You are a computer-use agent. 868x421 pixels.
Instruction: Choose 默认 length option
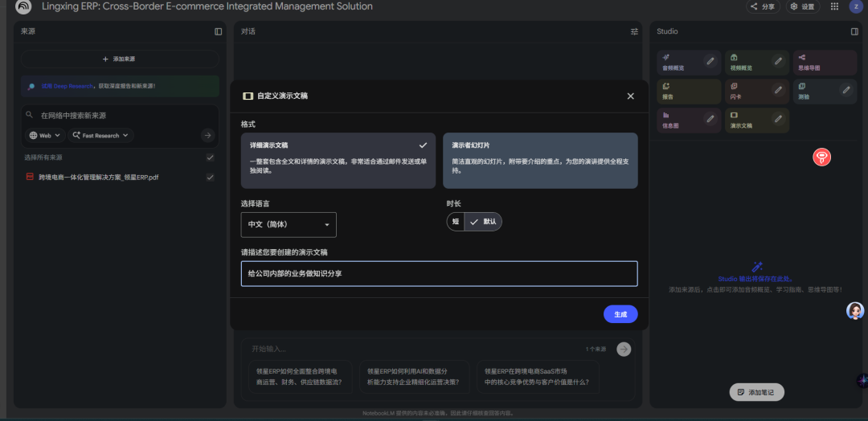coord(483,222)
